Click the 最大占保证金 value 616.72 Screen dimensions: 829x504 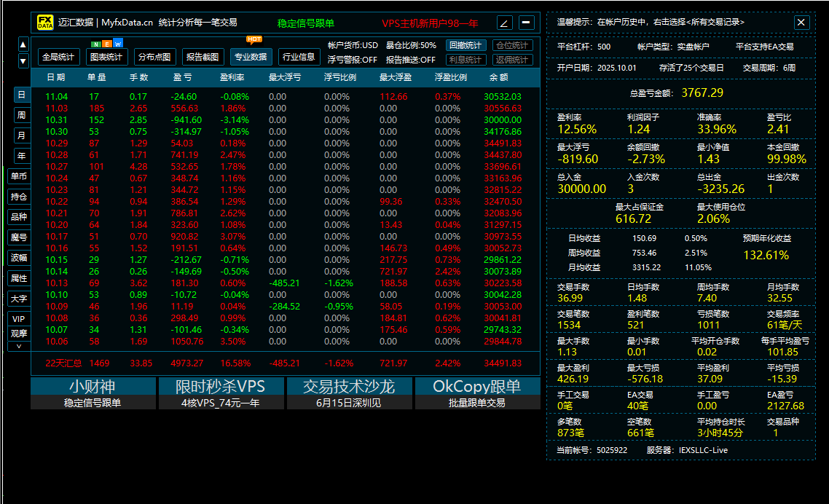point(633,219)
